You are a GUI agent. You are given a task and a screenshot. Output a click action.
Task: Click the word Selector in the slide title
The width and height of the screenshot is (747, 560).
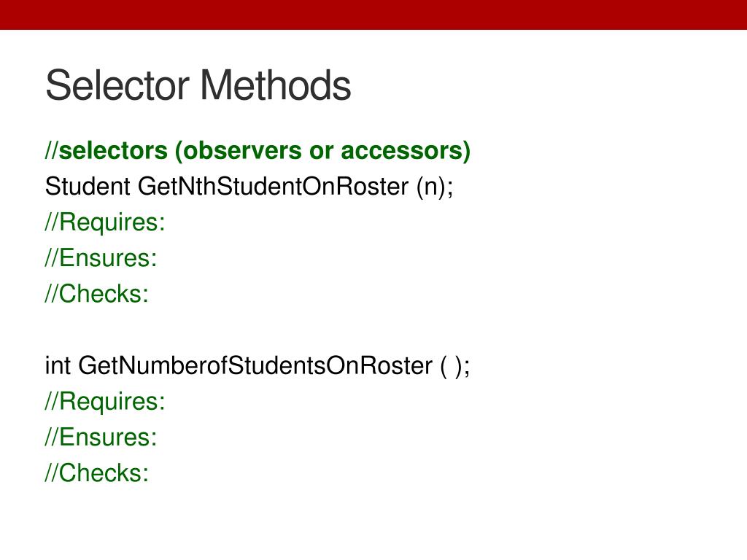pos(117,85)
